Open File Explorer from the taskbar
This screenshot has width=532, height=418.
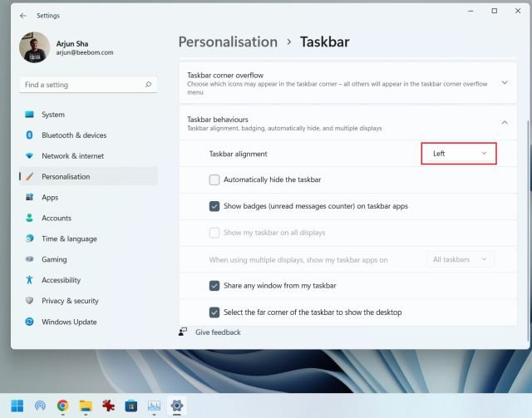coord(85,406)
